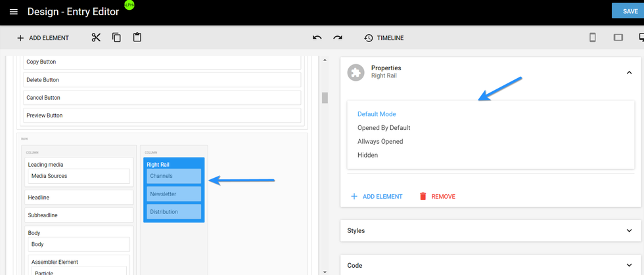The height and width of the screenshot is (275, 644).
Task: Switch to mobile phone preview
Action: tap(592, 37)
